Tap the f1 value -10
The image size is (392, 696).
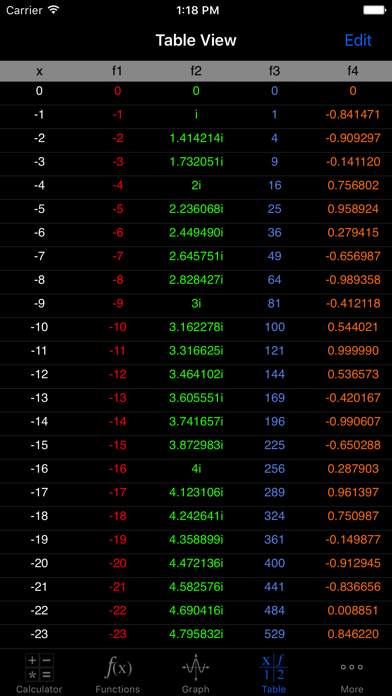point(118,327)
